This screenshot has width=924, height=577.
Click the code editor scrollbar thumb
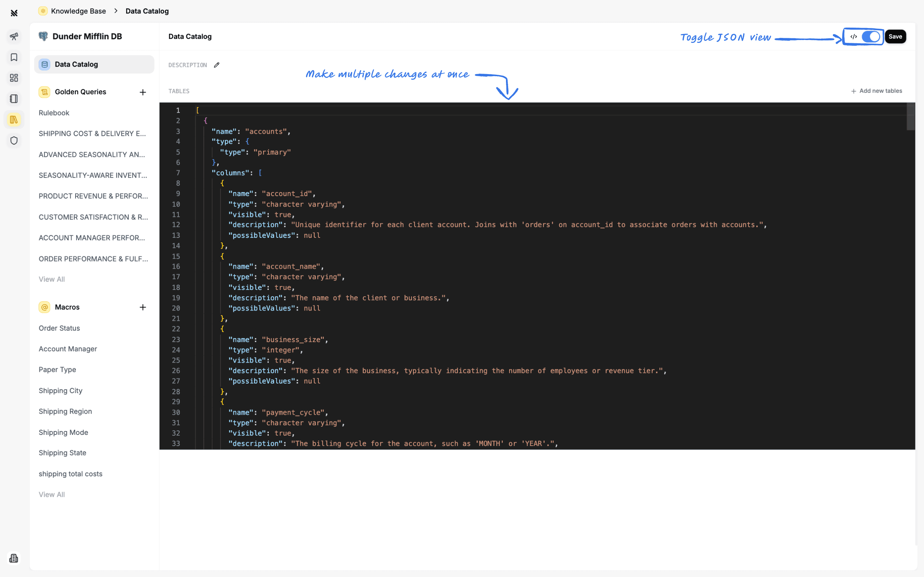coord(910,116)
